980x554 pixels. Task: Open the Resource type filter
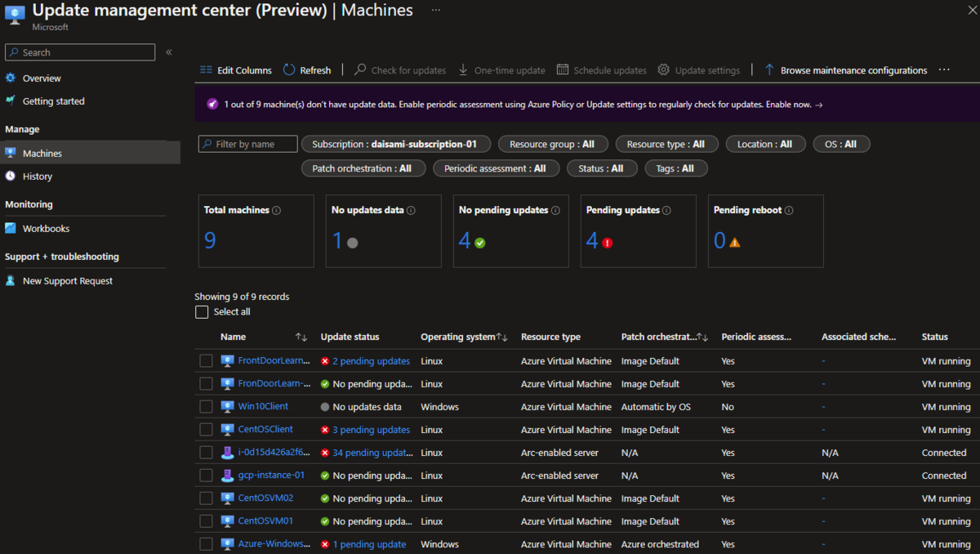666,144
